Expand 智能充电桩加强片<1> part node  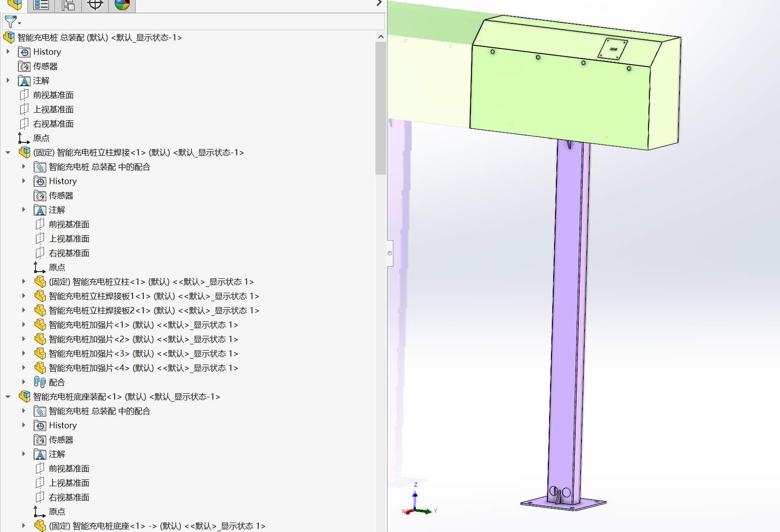(x=24, y=325)
